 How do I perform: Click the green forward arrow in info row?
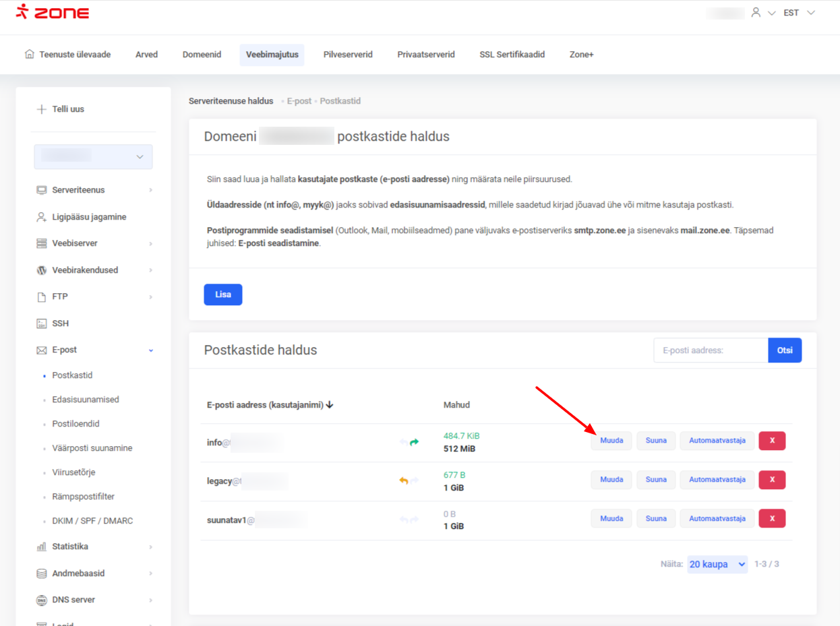click(x=415, y=442)
